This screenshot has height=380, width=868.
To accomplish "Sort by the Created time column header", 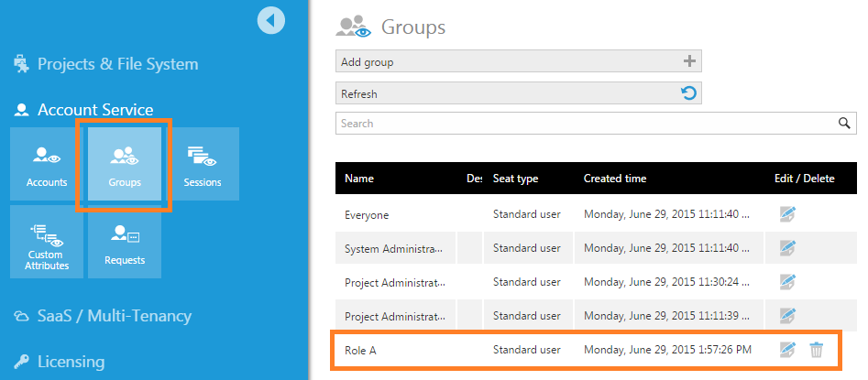I will [x=615, y=179].
